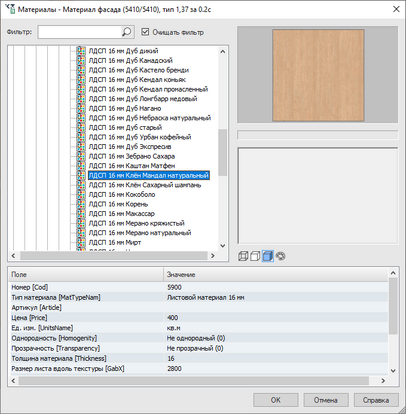
Task: Click the magnifier search icon in filter
Action: 127,32
